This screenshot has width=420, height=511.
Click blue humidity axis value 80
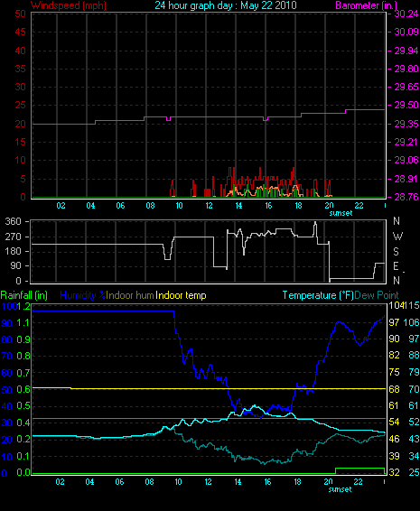coord(7,339)
